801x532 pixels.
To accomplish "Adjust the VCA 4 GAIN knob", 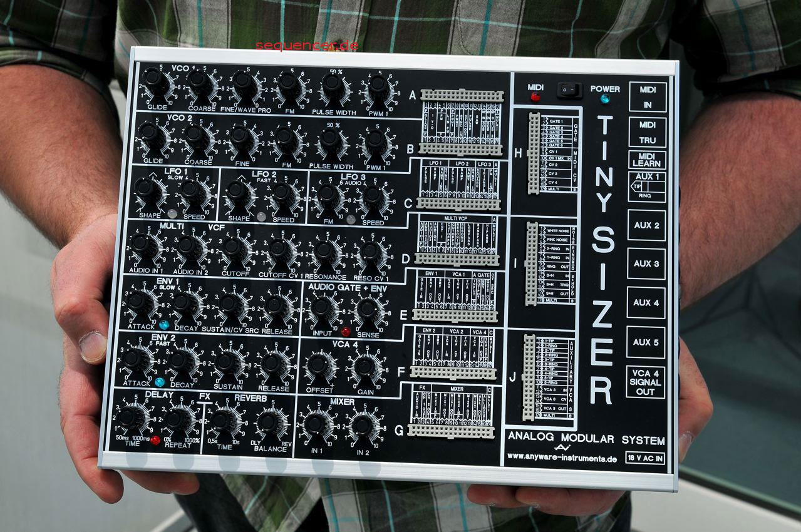I will [364, 367].
